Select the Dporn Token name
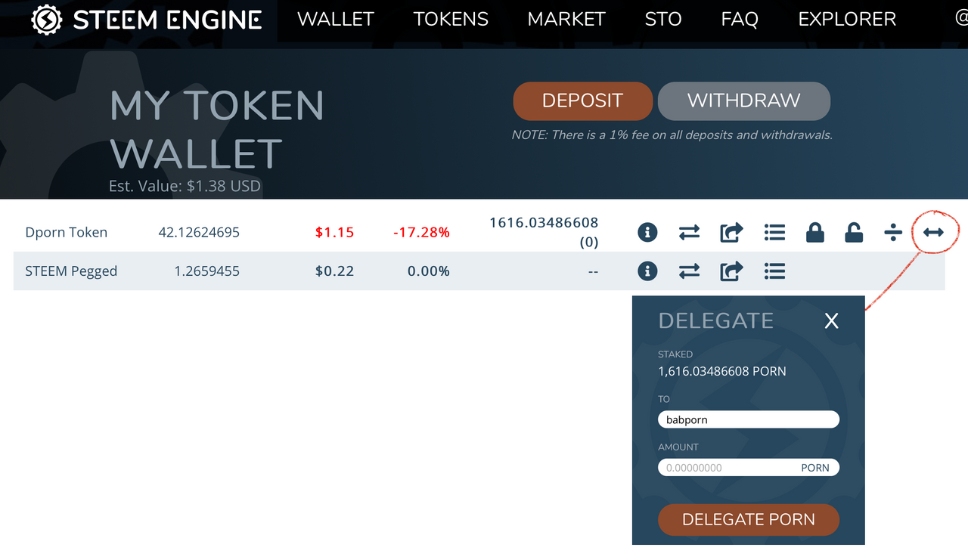The width and height of the screenshot is (968, 560). [x=67, y=233]
